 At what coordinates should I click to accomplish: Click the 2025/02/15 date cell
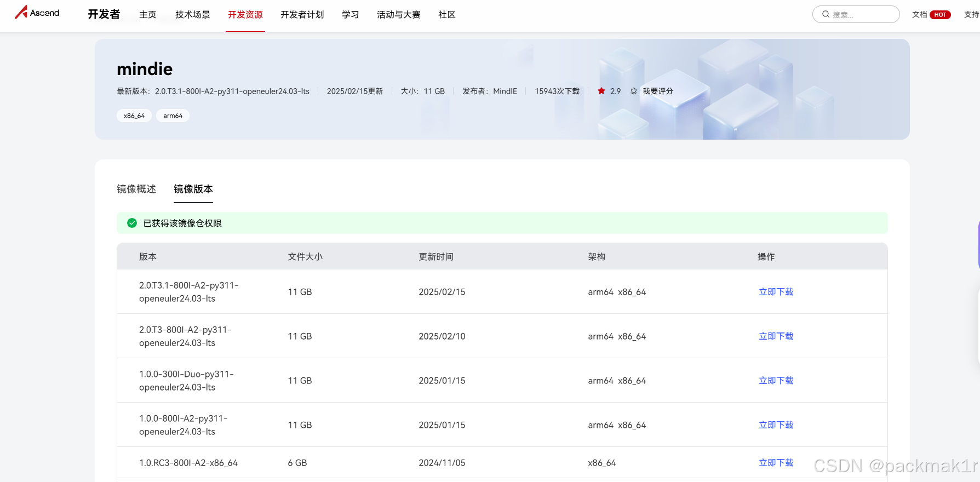(442, 292)
